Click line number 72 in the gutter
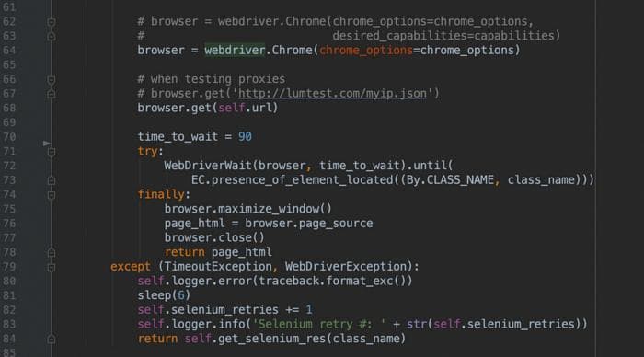The image size is (644, 357). pos(9,166)
